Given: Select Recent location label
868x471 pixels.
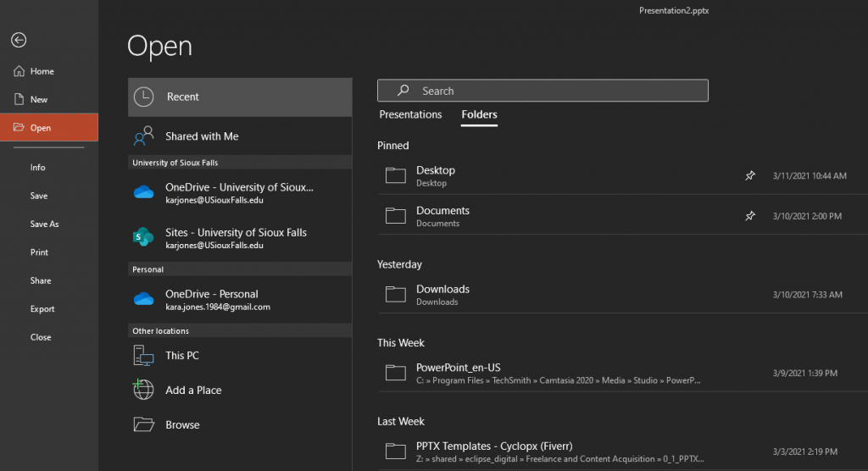Looking at the screenshot, I should click(x=183, y=97).
